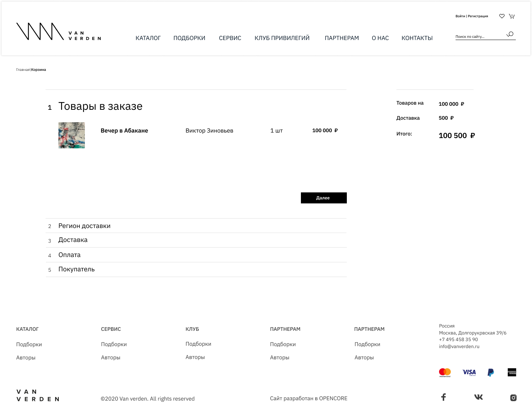Open the VK social icon

pyautogui.click(x=478, y=397)
